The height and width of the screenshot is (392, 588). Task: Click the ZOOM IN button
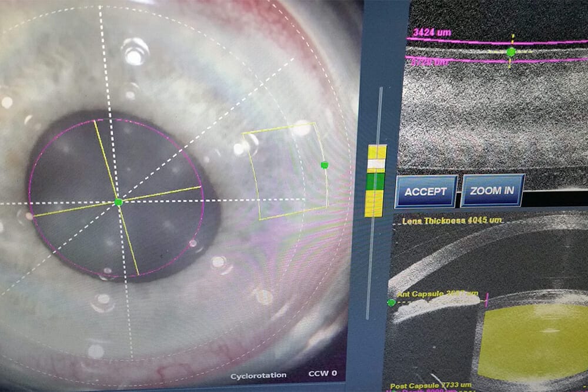[492, 190]
